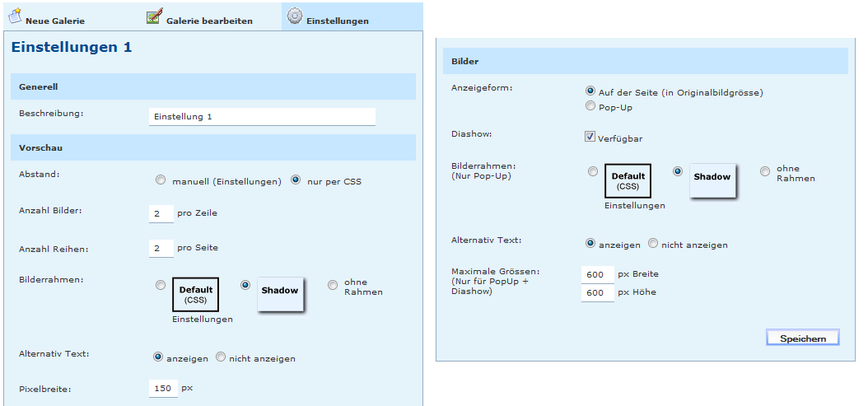Open Einstellungen link under Vorschau Default frame
Viewport: 868px width, 406px height.
tap(203, 320)
